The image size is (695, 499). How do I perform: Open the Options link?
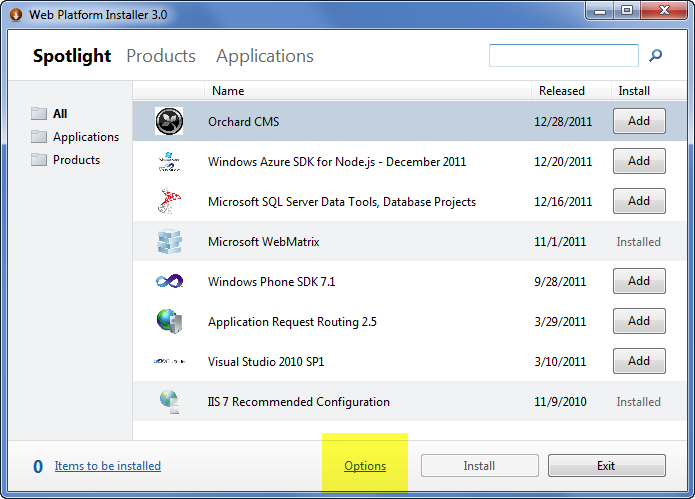(365, 466)
